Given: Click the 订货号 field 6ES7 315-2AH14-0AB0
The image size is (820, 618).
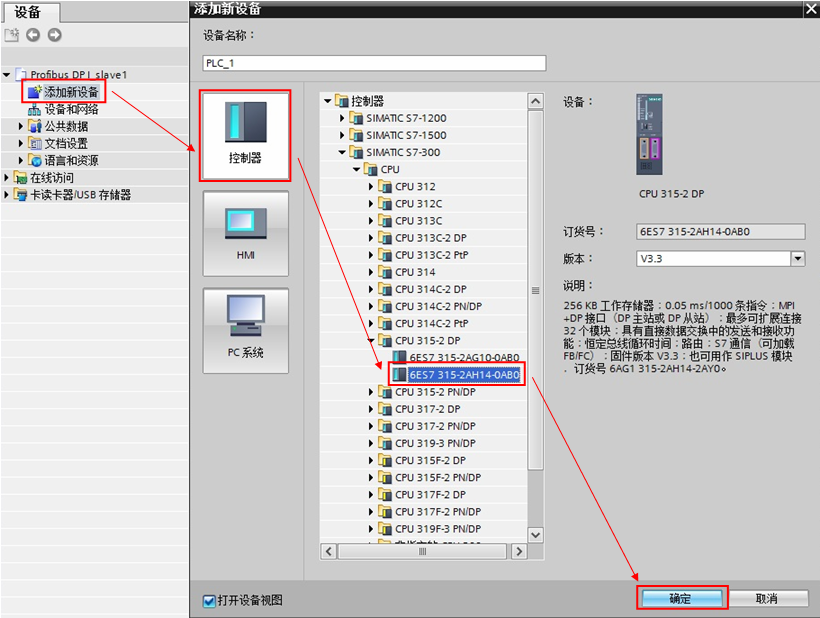Looking at the screenshot, I should pyautogui.click(x=721, y=232).
